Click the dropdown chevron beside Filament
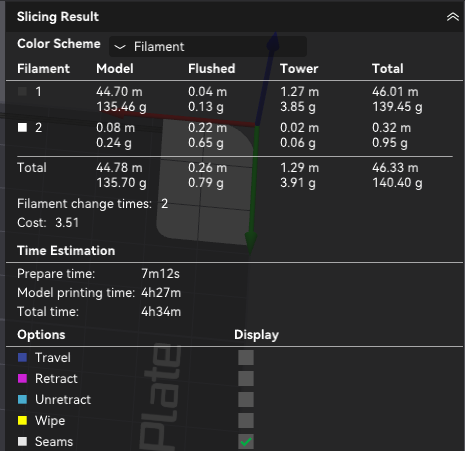The image size is (465, 451). (120, 47)
